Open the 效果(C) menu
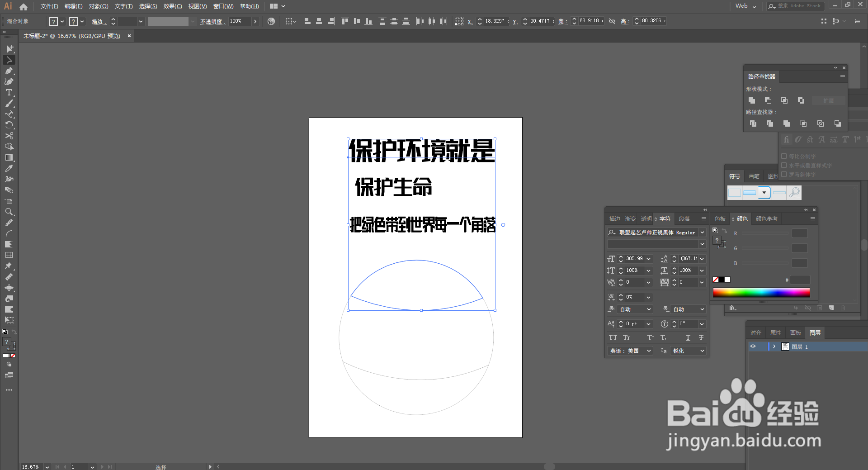This screenshot has width=868, height=470. pyautogui.click(x=173, y=6)
